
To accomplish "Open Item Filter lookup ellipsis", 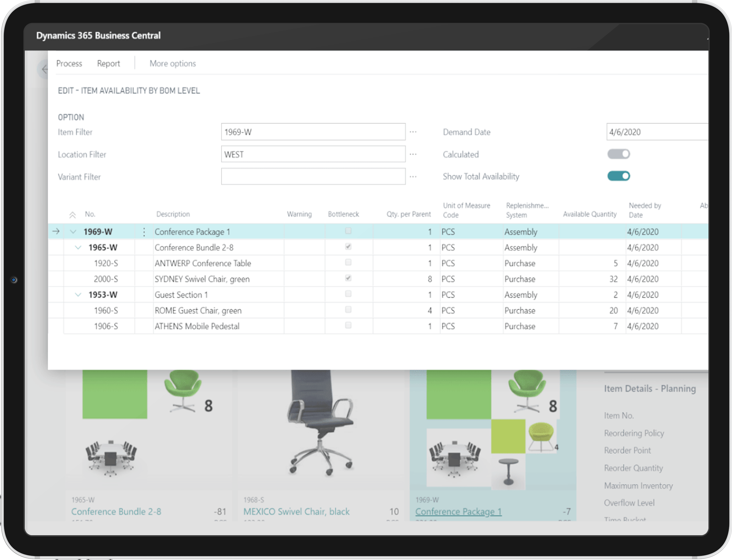I will [x=413, y=132].
